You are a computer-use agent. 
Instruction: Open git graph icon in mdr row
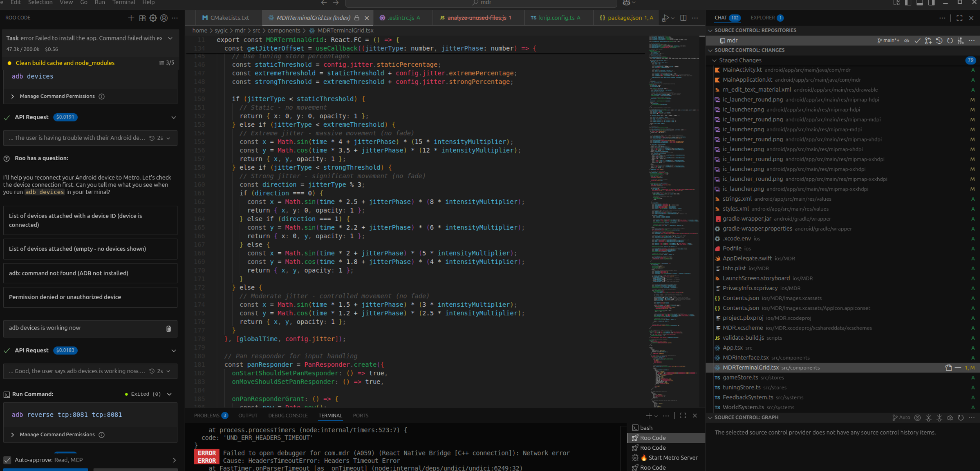(960, 40)
